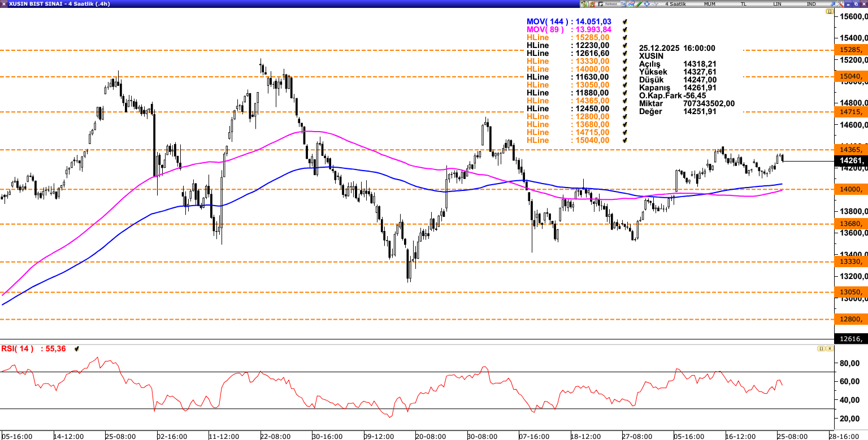The height and width of the screenshot is (440, 868).
Task: Click the LIN scale option
Action: click(778, 4)
